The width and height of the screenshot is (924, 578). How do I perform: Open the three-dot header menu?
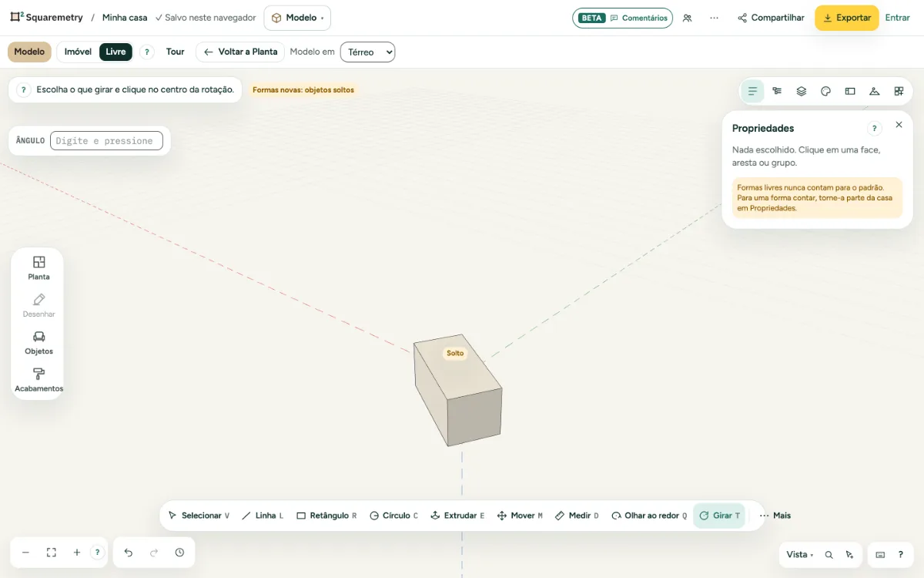pos(715,18)
